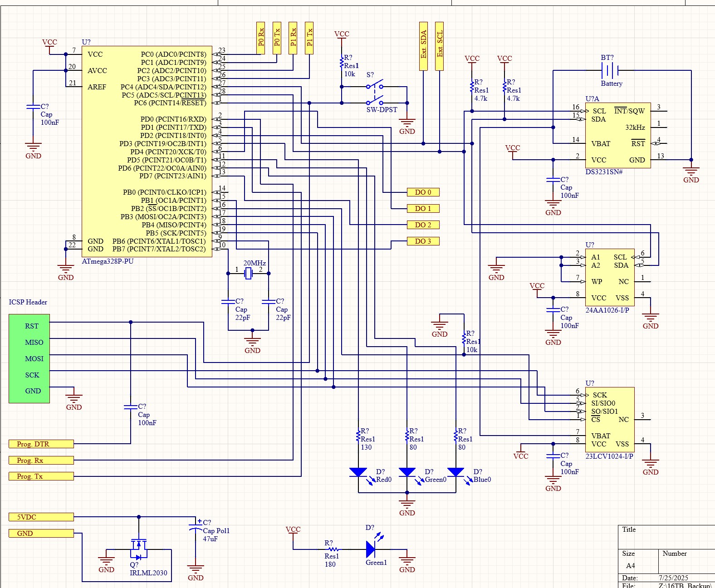715x588 pixels.
Task: Click the RST pin on ICSP header
Action: 32,326
